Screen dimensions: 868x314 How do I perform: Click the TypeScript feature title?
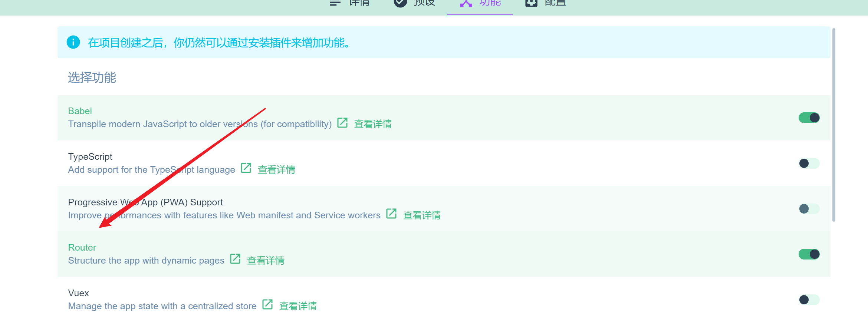pyautogui.click(x=90, y=156)
